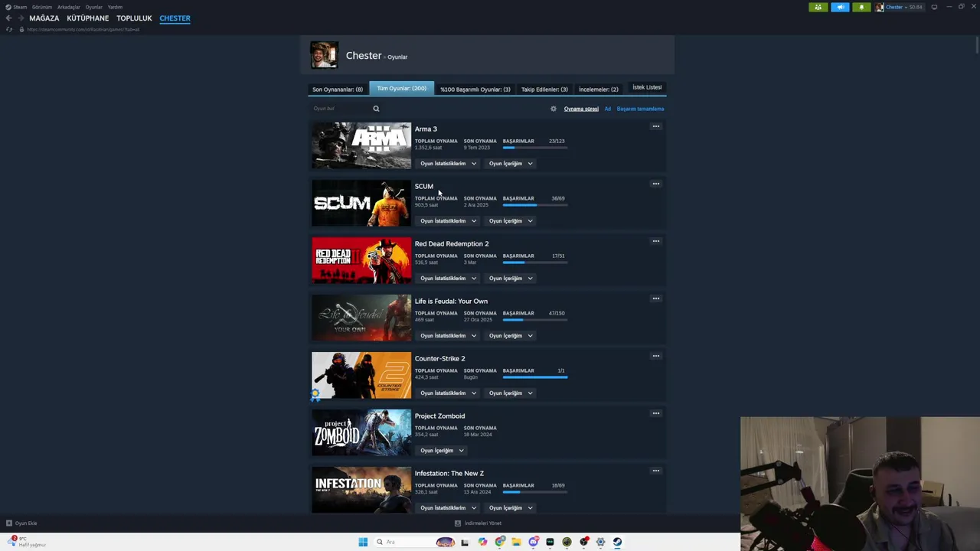
Task: Click the SCUM achievements progress bar
Action: 535,205
